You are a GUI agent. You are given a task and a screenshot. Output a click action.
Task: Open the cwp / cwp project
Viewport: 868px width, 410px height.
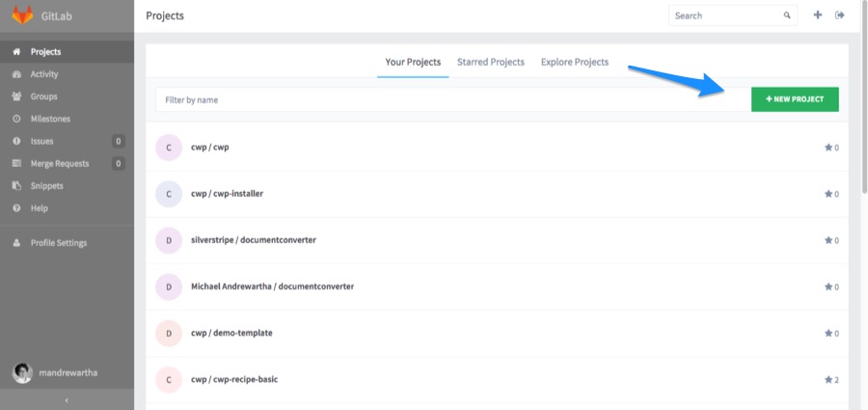(x=210, y=148)
